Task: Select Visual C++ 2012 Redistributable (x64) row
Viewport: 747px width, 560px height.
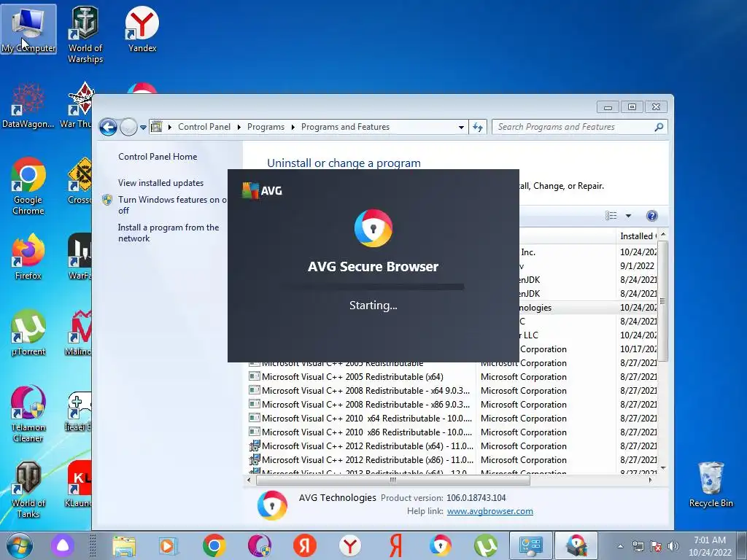Action: click(x=452, y=446)
